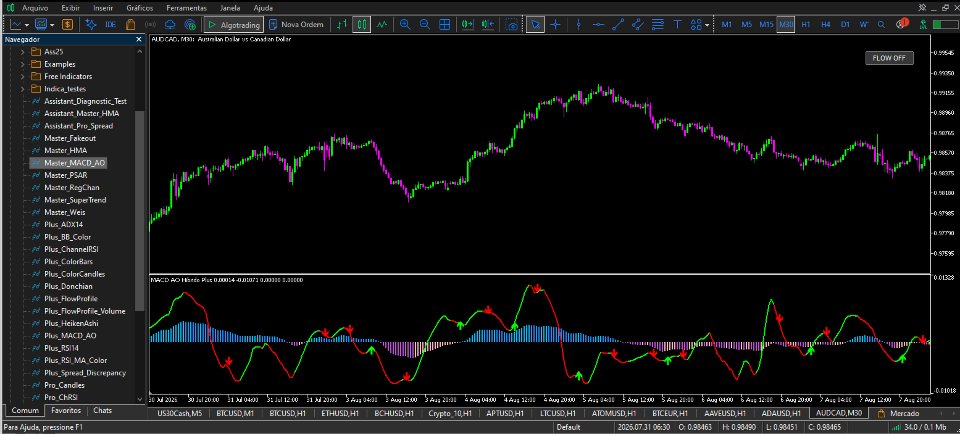
Task: Open the Signals broadcast icon
Action: [x=151, y=24]
